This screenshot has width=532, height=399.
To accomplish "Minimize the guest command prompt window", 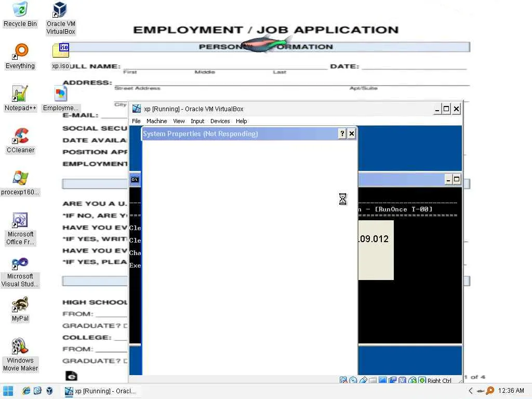I will point(448,179).
